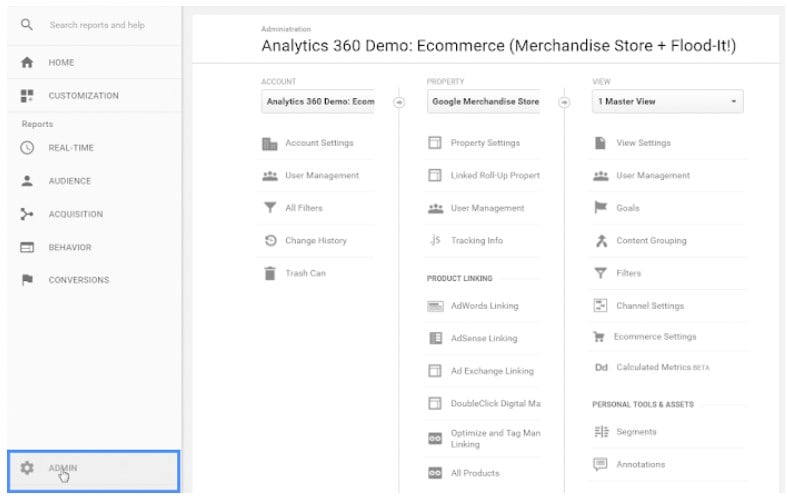The width and height of the screenshot is (788, 496).
Task: Click the Tracking Info .js icon
Action: click(435, 240)
